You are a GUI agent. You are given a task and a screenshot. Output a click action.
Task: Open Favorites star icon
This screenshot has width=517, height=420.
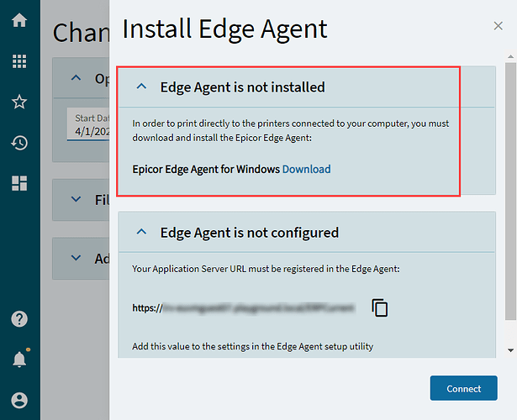coord(19,102)
